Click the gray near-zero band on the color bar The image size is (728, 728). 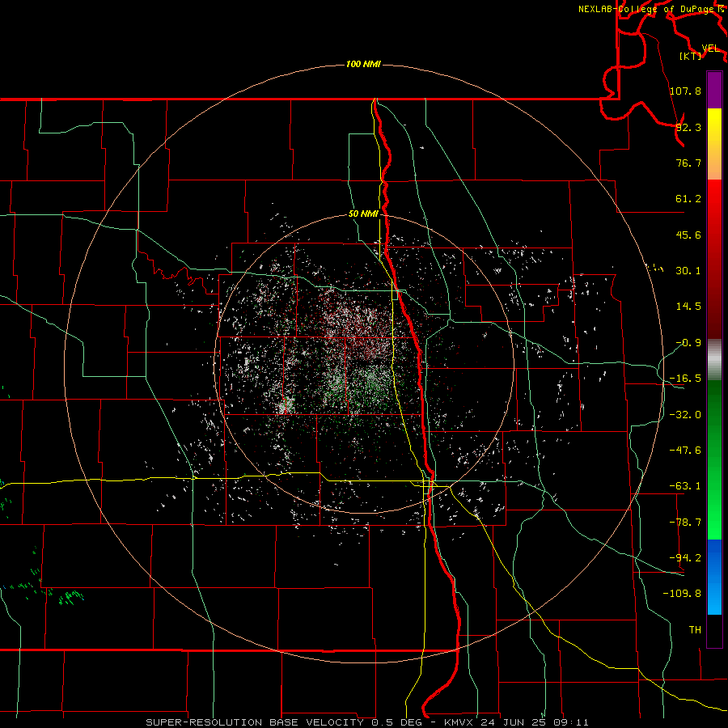[x=714, y=359]
